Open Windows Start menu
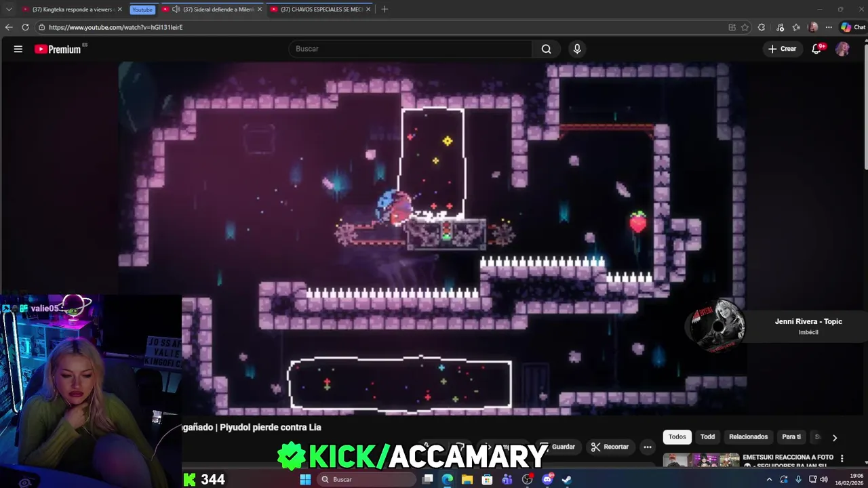The width and height of the screenshot is (868, 488). tap(305, 479)
